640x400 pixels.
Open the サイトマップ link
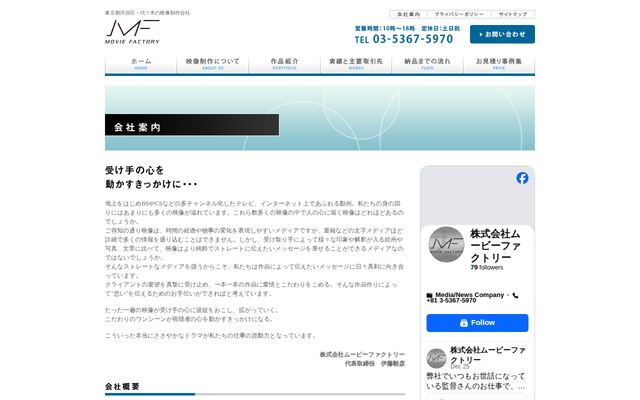point(513,14)
